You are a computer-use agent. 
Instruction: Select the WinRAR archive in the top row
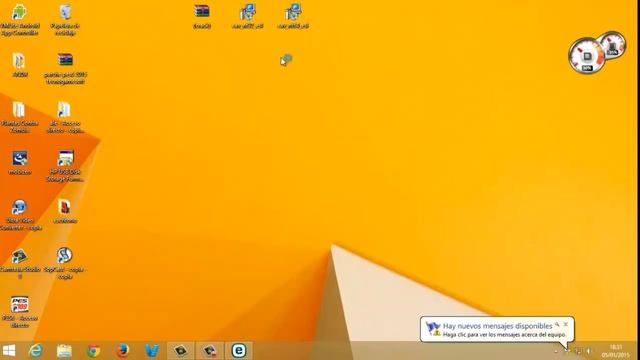(202, 16)
